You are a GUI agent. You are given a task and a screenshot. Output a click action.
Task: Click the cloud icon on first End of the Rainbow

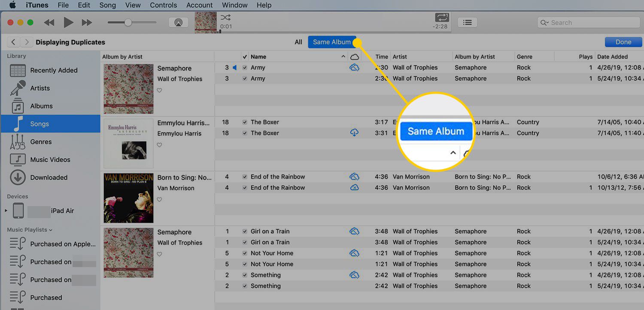pos(354,176)
